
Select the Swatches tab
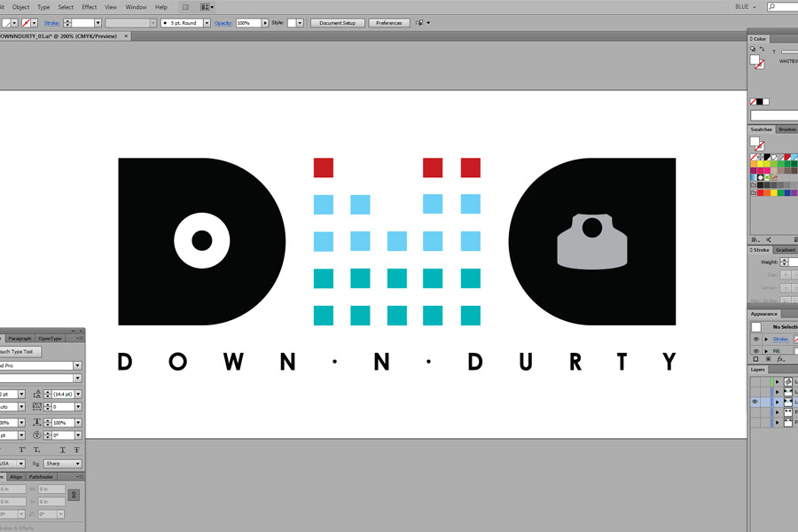tap(761, 129)
